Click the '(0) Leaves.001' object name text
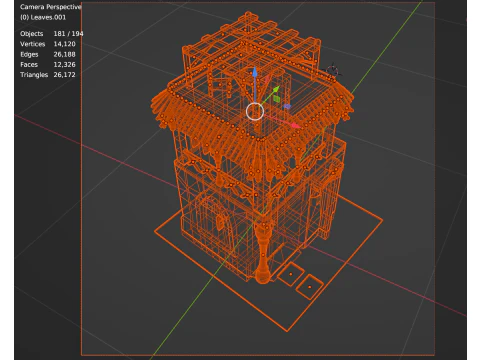Viewport: 480px width, 360px height. pos(43,17)
